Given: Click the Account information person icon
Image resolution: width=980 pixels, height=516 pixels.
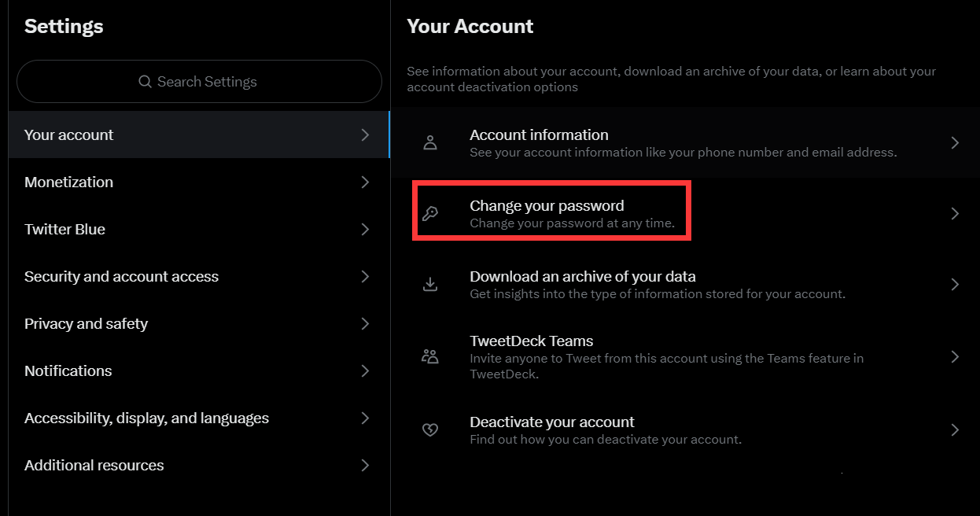Looking at the screenshot, I should coord(430,142).
